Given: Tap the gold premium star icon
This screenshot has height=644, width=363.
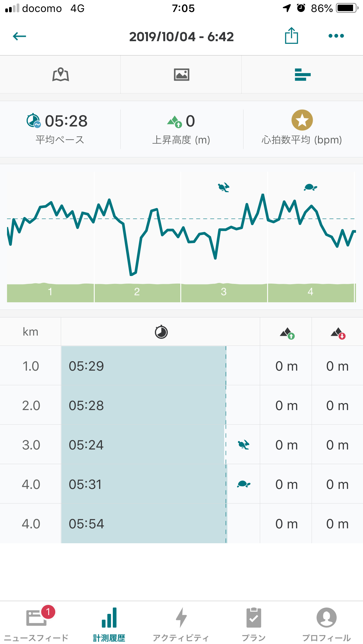Looking at the screenshot, I should [302, 120].
